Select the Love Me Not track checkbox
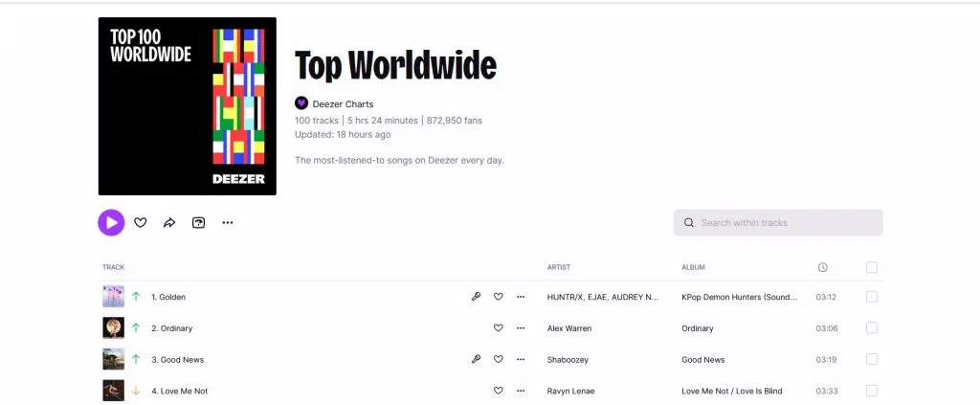980x405 pixels. coord(872,391)
